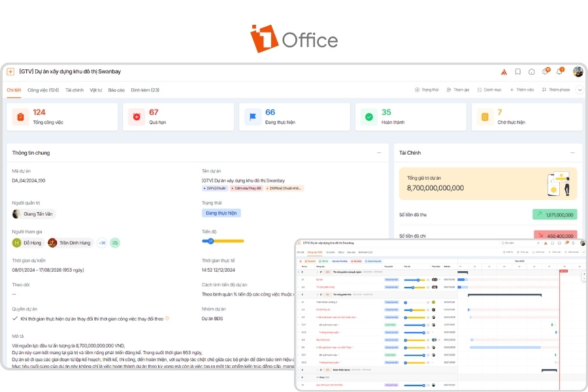Image resolution: width=588 pixels, height=392 pixels.
Task: Click the orange plus icon beside project title
Action: click(10, 72)
